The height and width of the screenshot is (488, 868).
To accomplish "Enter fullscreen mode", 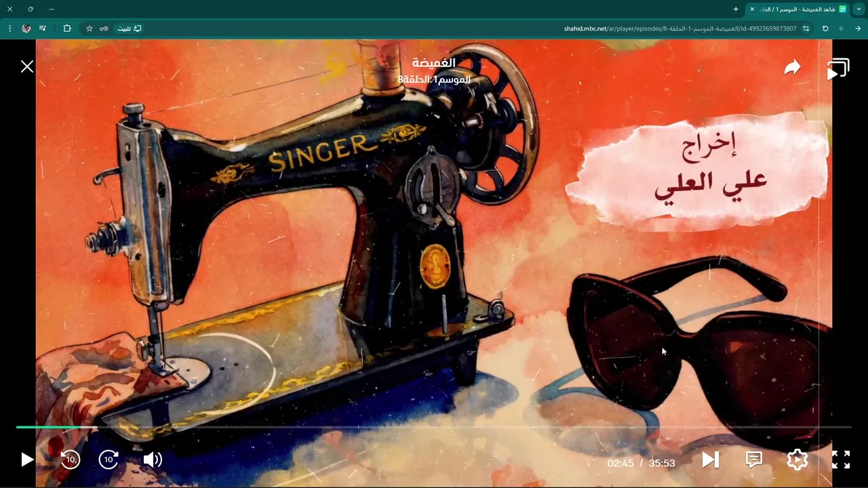I will pos(841,460).
